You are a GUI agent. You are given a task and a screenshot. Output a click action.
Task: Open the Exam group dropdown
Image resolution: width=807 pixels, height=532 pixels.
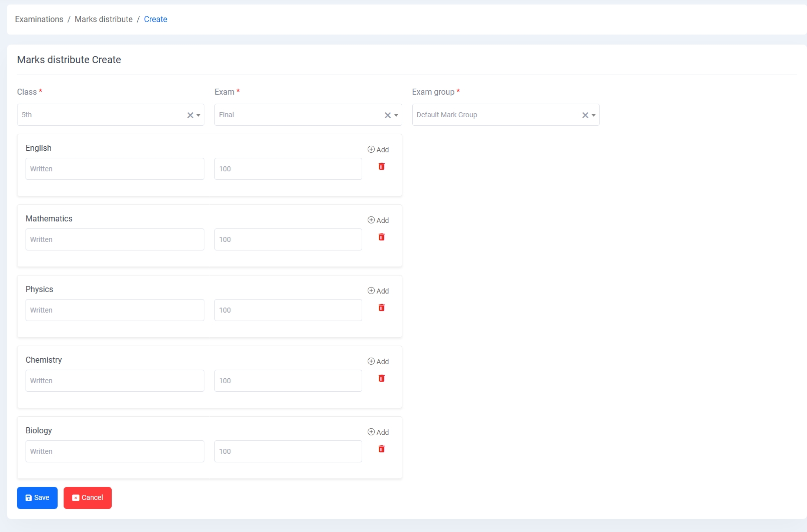594,115
